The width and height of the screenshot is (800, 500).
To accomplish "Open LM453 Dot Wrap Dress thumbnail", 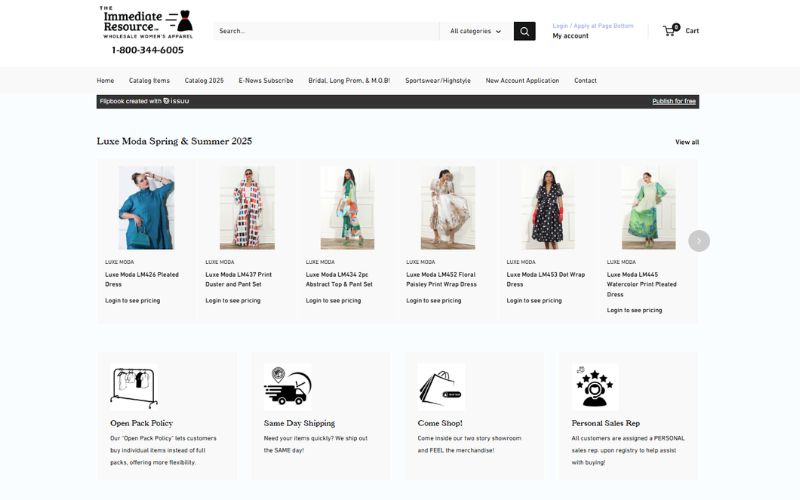I will coord(548,208).
